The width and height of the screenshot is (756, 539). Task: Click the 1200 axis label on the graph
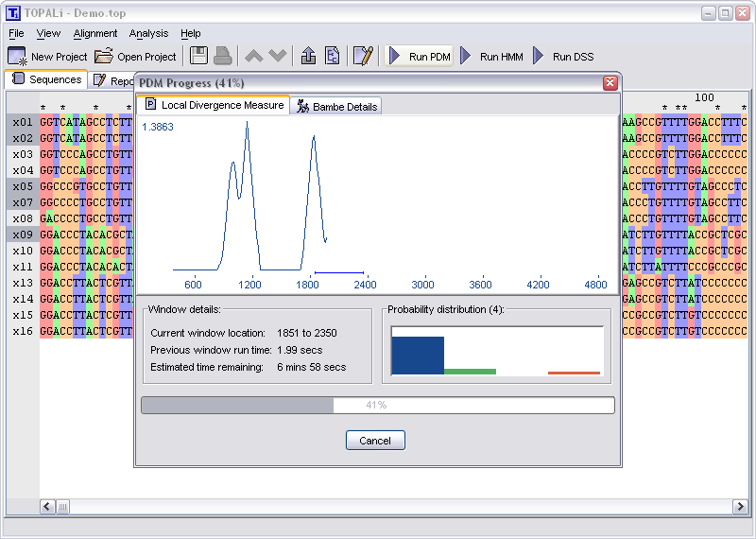click(x=249, y=285)
